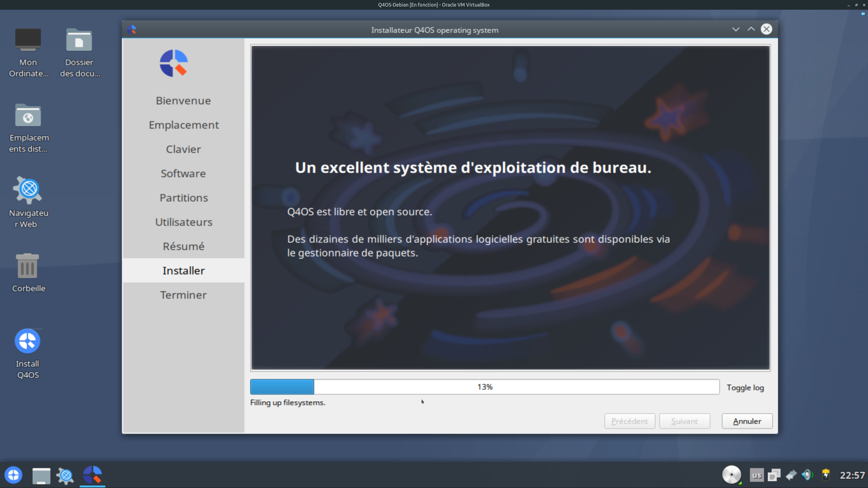The height and width of the screenshot is (488, 868).
Task: Go to the Emplacement step
Action: click(184, 125)
